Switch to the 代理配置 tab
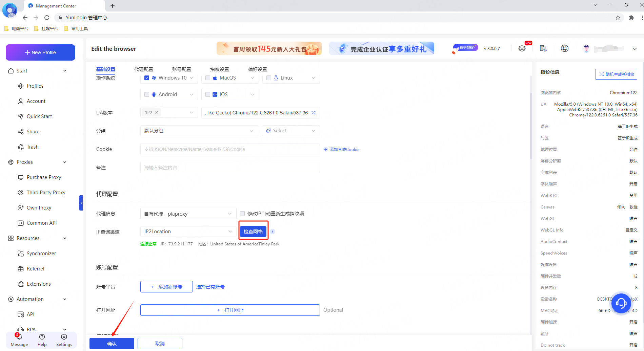 [x=143, y=69]
